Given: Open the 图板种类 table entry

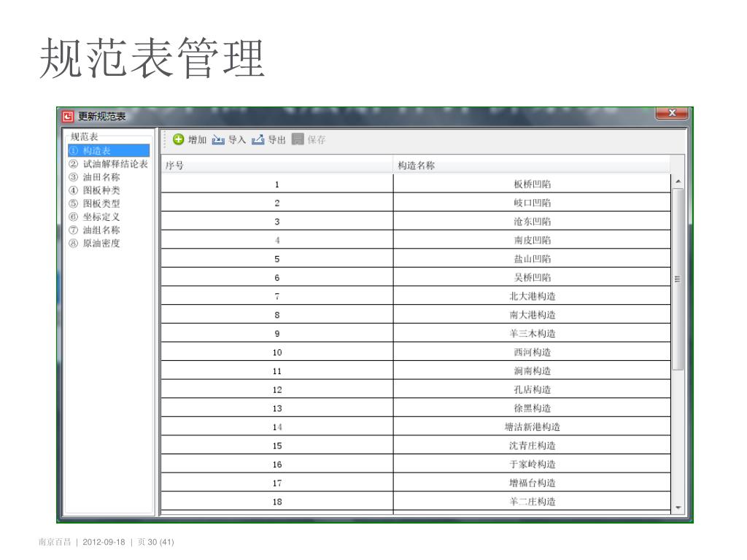Looking at the screenshot, I should click(95, 190).
